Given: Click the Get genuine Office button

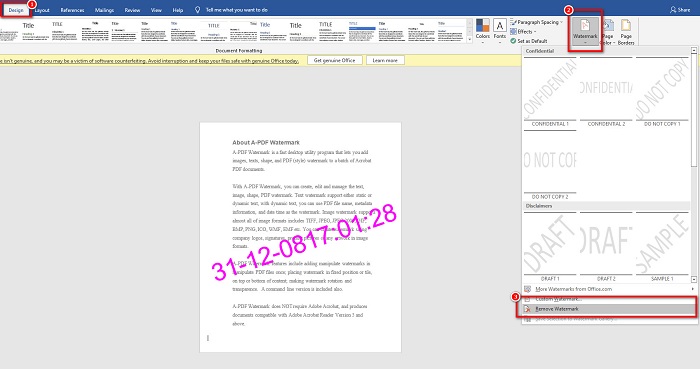Looking at the screenshot, I should [x=334, y=60].
